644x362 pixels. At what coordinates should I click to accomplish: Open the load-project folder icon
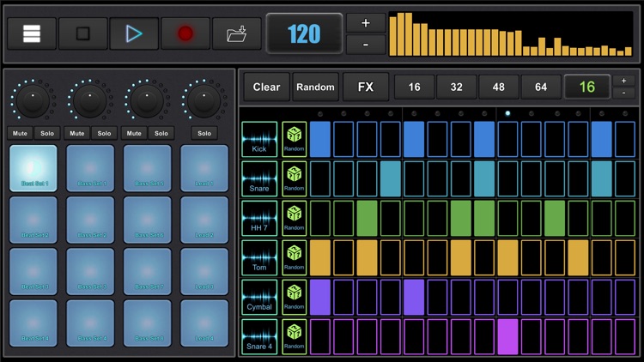(237, 33)
